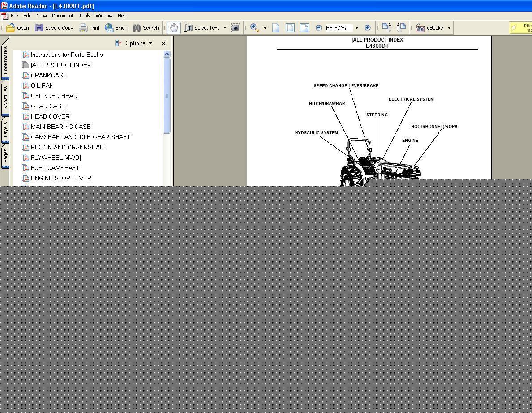Expand the eBooks dropdown arrow
Viewport: 532px width, 413px height.
[449, 28]
